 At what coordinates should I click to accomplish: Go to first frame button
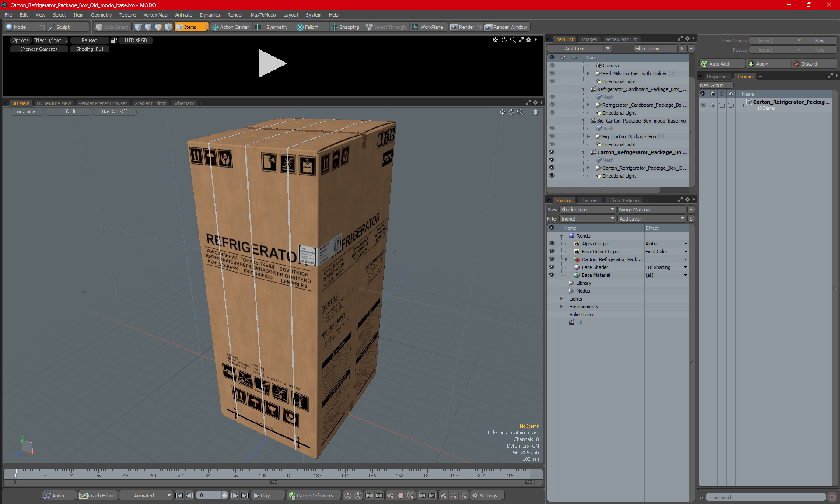pyautogui.click(x=179, y=496)
